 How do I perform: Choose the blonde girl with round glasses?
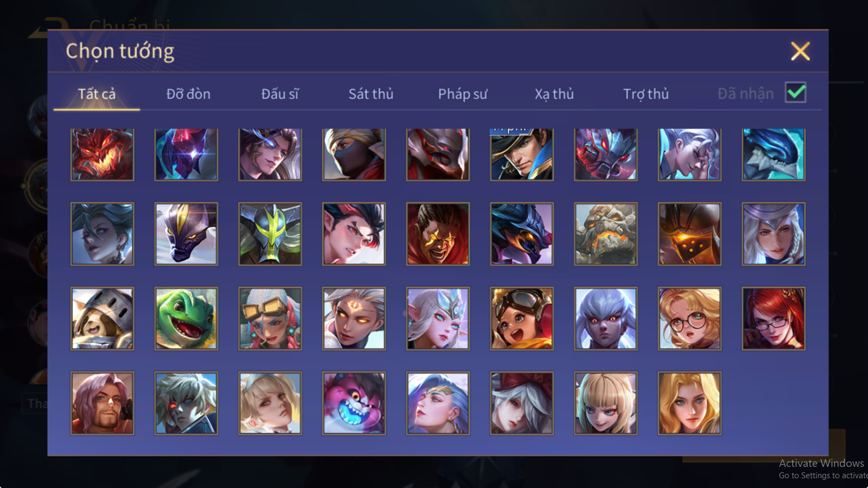click(x=690, y=318)
